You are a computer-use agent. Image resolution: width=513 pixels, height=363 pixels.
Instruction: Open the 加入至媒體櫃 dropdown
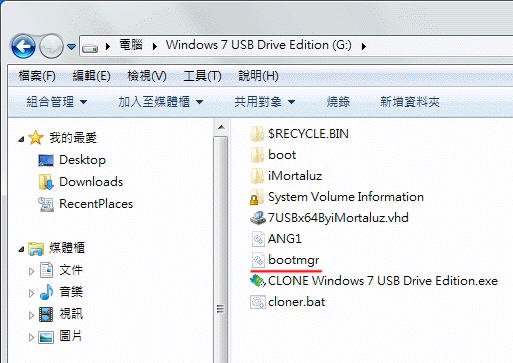click(161, 102)
